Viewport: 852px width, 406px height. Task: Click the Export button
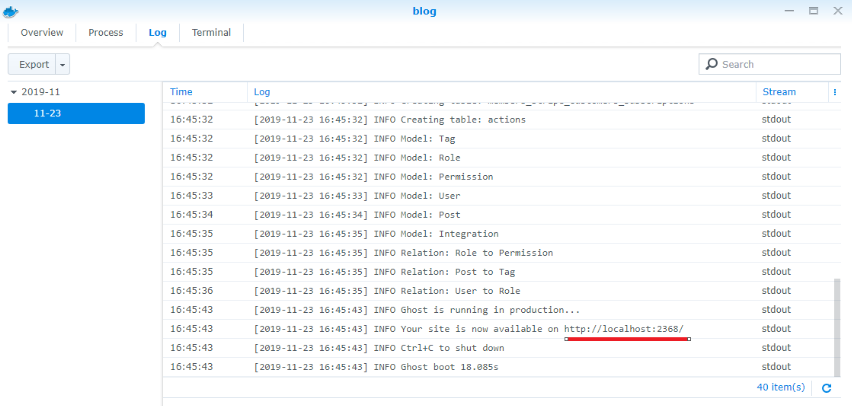point(32,65)
